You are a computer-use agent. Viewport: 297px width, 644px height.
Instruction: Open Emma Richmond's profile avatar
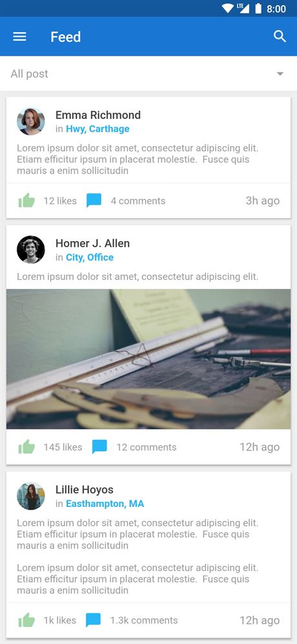tap(31, 122)
